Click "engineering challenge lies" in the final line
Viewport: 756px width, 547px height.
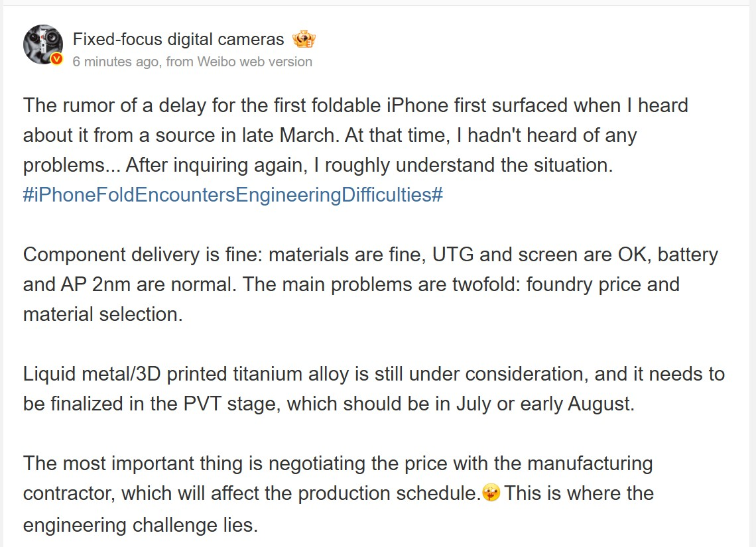(x=139, y=525)
